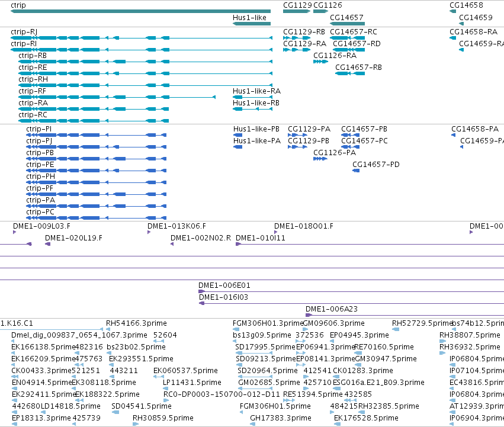Select EST RH52729.5prime
The width and height of the screenshot is (504, 427).
422,323
